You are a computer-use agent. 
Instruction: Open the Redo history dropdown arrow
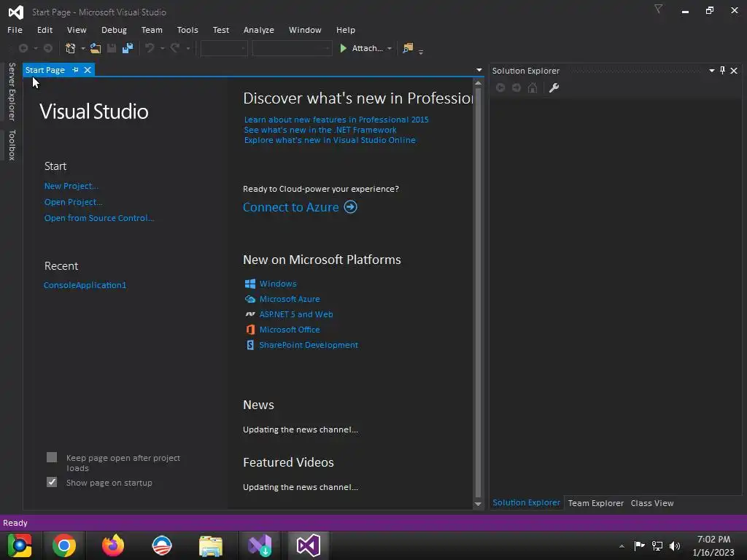(x=188, y=49)
